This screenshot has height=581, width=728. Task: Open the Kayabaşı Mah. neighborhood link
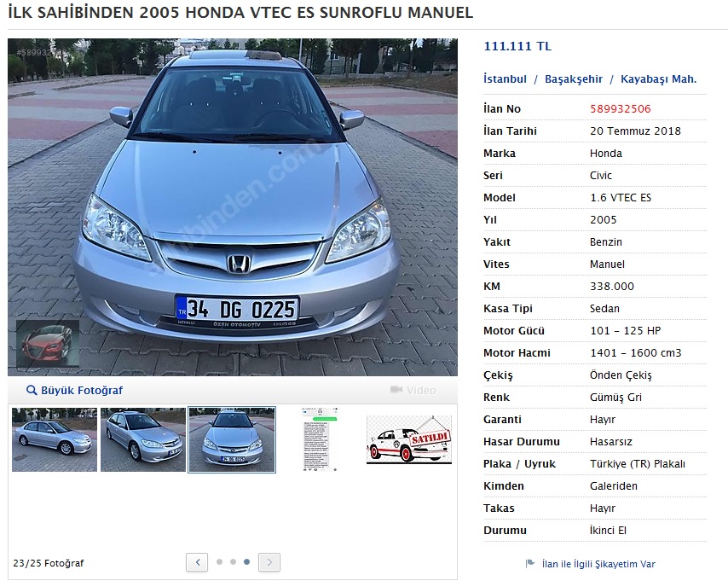(x=658, y=79)
